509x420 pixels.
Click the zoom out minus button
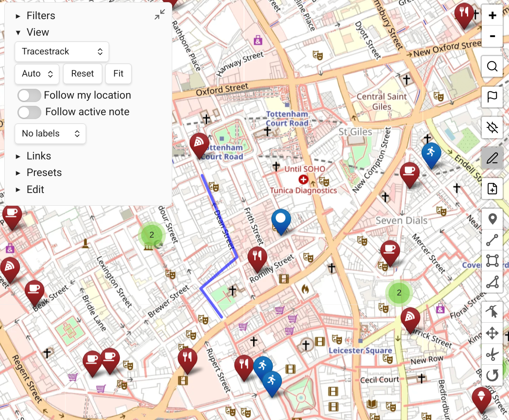point(492,36)
